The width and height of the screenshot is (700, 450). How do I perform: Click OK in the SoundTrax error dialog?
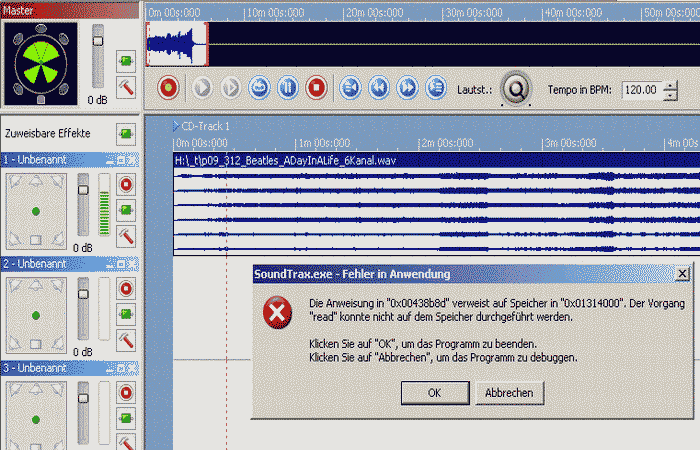(433, 393)
